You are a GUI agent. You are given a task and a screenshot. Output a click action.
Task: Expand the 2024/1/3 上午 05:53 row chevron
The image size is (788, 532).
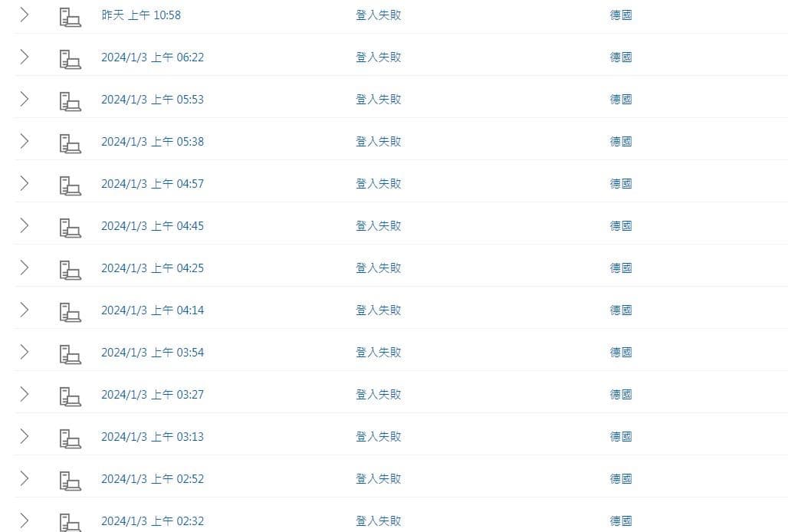coord(24,100)
